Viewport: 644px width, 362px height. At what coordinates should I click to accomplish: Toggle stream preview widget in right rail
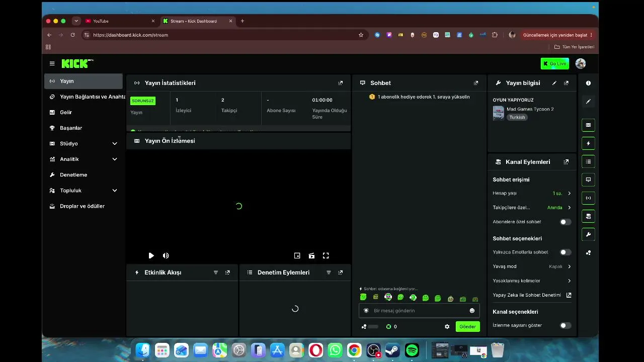589,125
